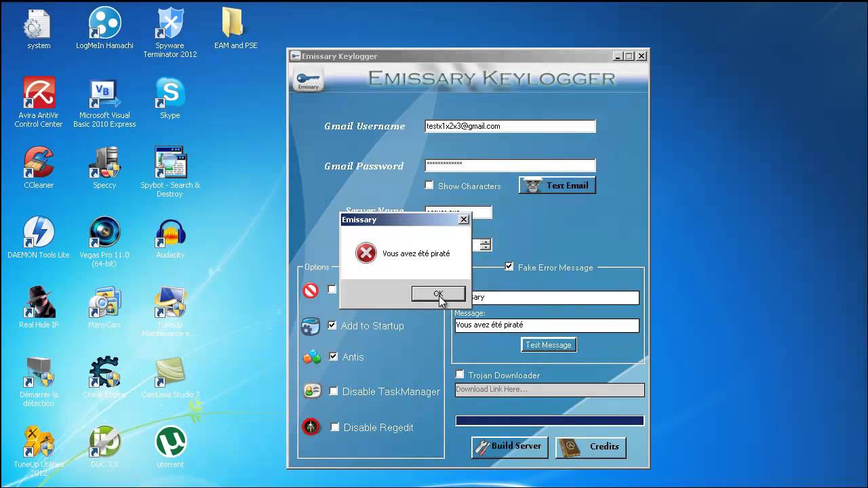Open LogMeIn Hamachi desktop icon
Screen dimensions: 868x488
(104, 29)
